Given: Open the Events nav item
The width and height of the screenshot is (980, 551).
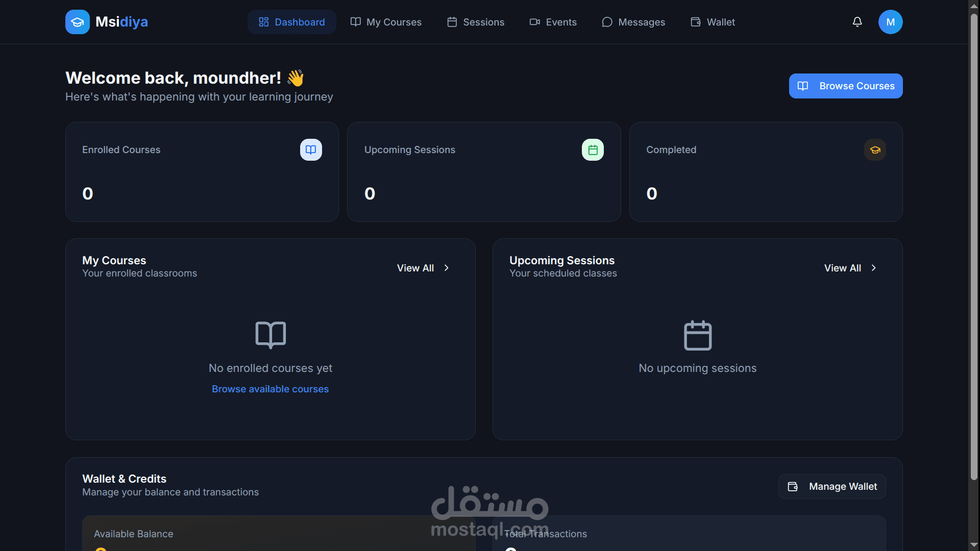Looking at the screenshot, I should [553, 22].
